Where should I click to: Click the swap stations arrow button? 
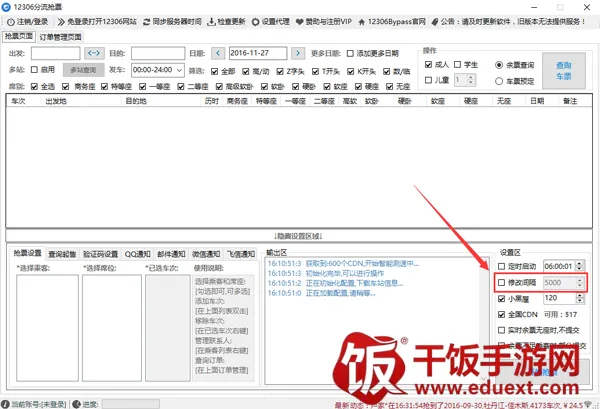coord(94,53)
